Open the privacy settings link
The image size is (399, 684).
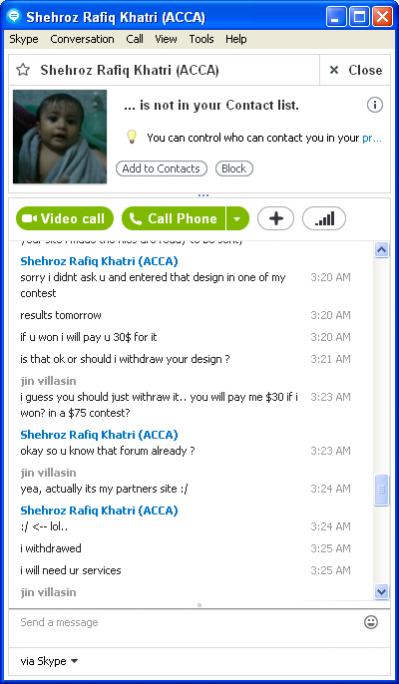[x=372, y=138]
